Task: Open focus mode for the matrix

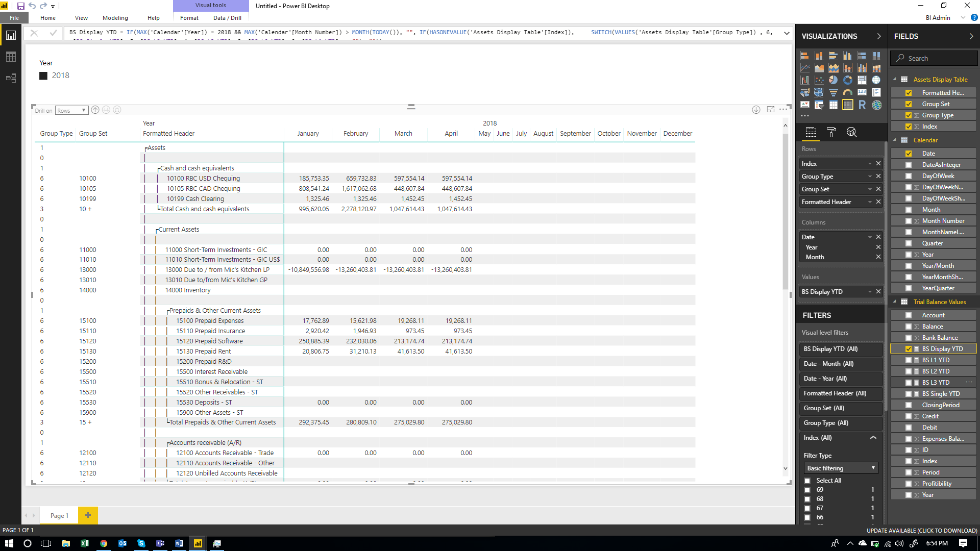Action: point(771,110)
